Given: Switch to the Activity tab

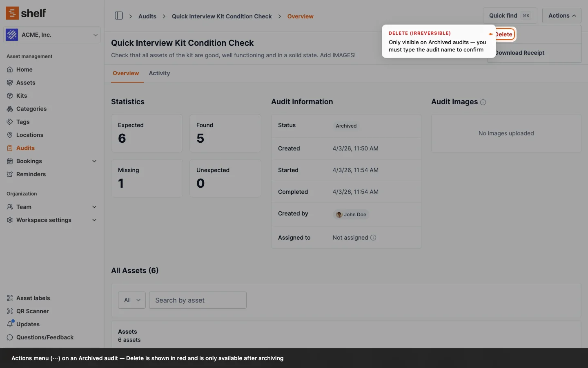Looking at the screenshot, I should coord(159,73).
